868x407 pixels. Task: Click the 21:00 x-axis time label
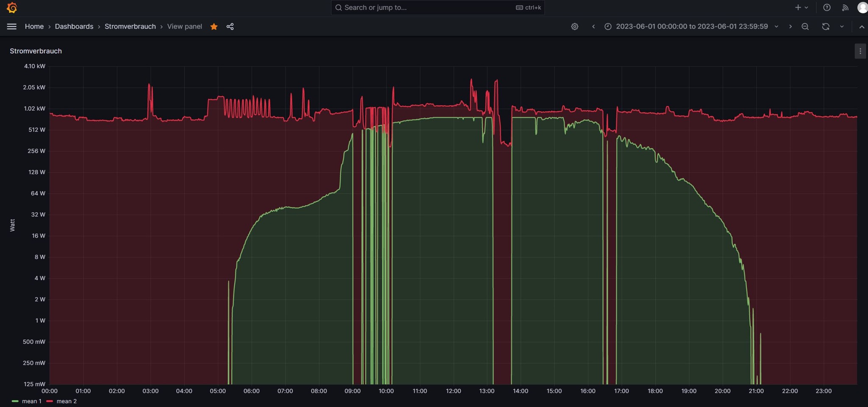(x=756, y=391)
